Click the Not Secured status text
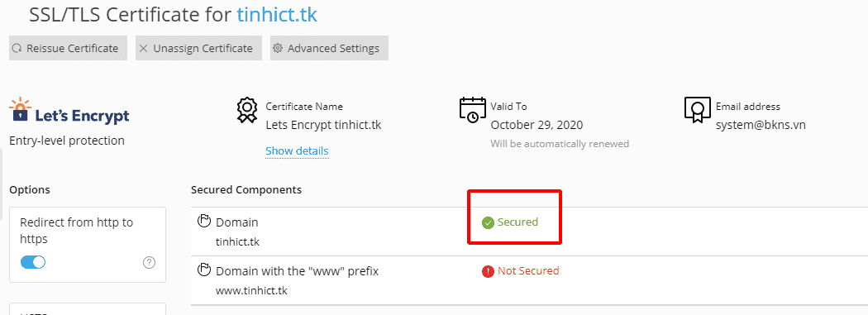Viewport: 868px width, 315px height. 528,270
